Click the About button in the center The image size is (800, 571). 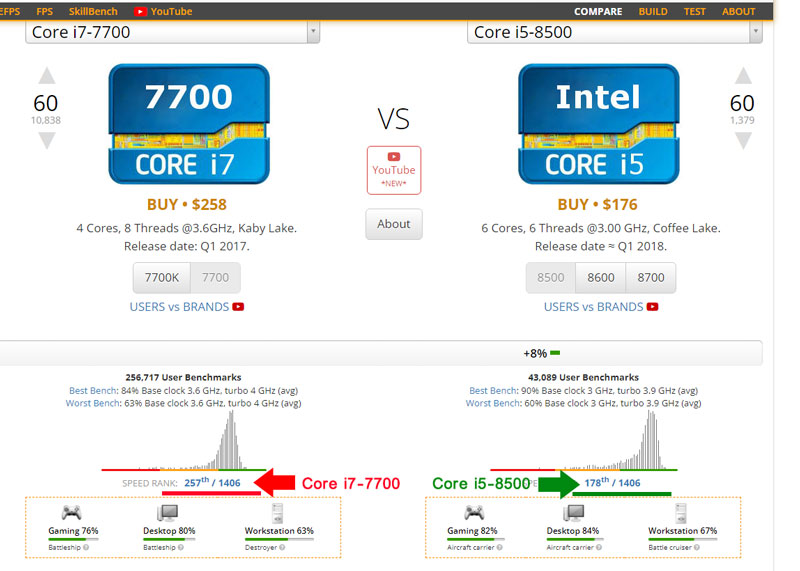click(x=393, y=224)
